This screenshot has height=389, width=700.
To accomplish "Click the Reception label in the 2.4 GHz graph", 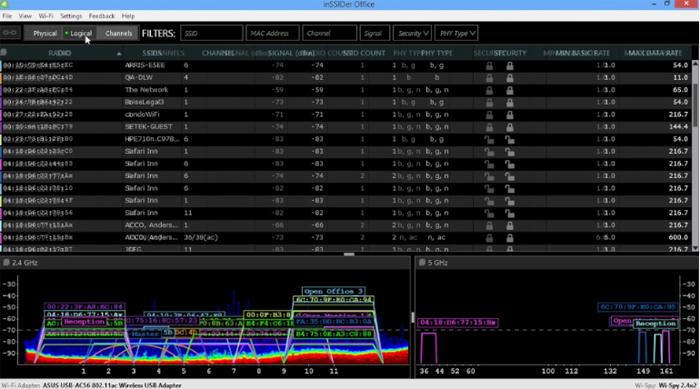I will click(x=84, y=322).
